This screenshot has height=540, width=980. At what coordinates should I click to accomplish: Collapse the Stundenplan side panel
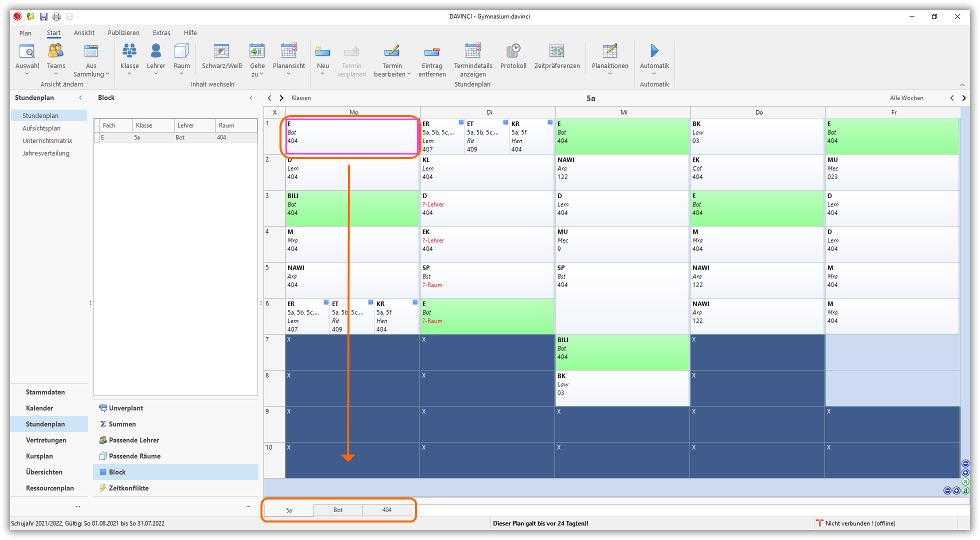coord(80,98)
